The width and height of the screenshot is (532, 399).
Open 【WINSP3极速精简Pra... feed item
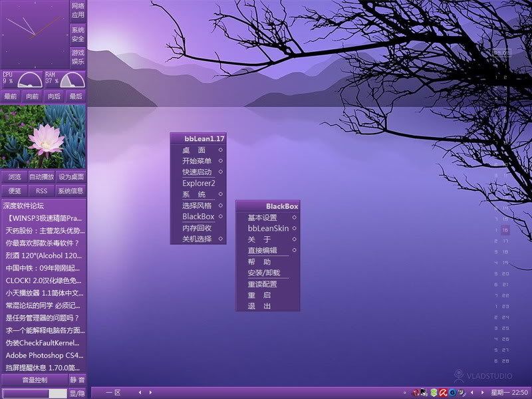coord(44,218)
